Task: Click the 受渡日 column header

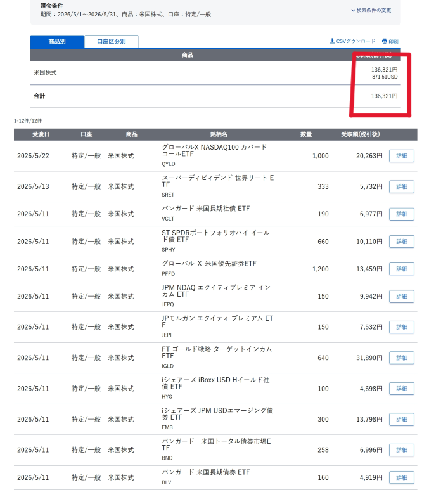Action: click(x=41, y=134)
